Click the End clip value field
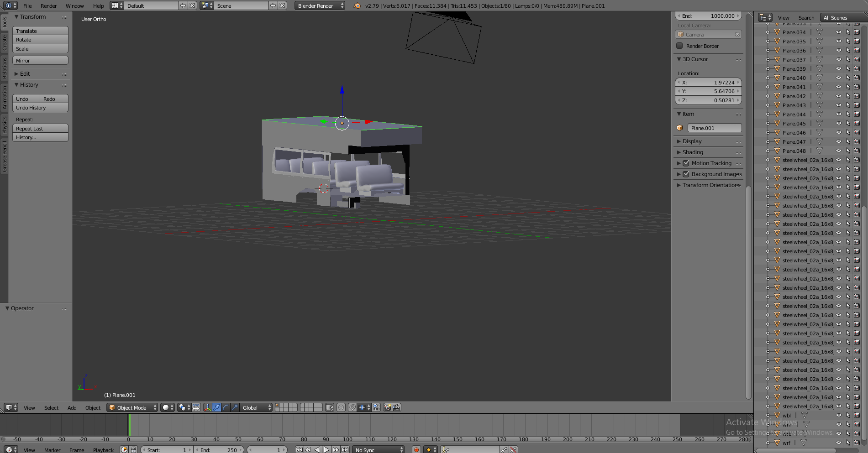Screen dimensions: 868x453 708,16
